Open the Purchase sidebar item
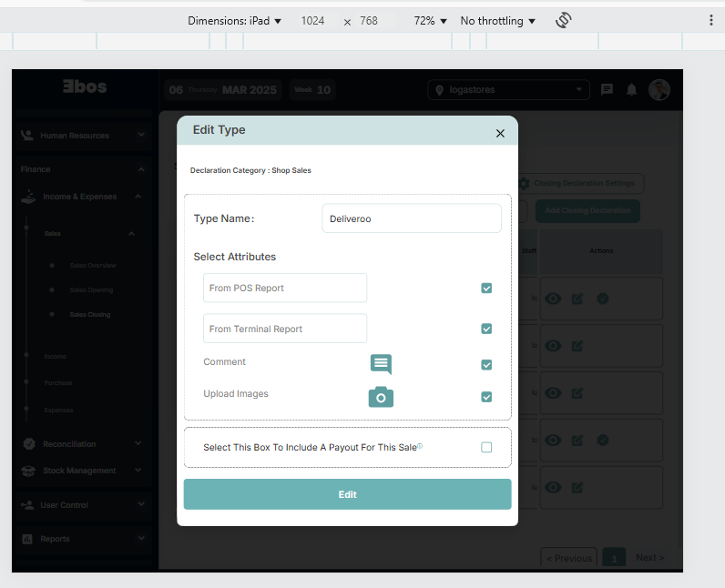Image resolution: width=725 pixels, height=588 pixels. [x=57, y=383]
